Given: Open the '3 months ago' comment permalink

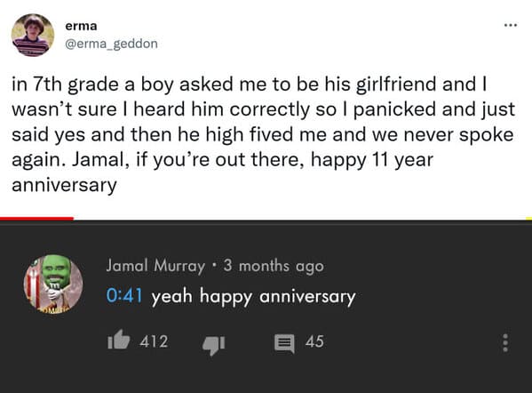Looking at the screenshot, I should (x=274, y=266).
